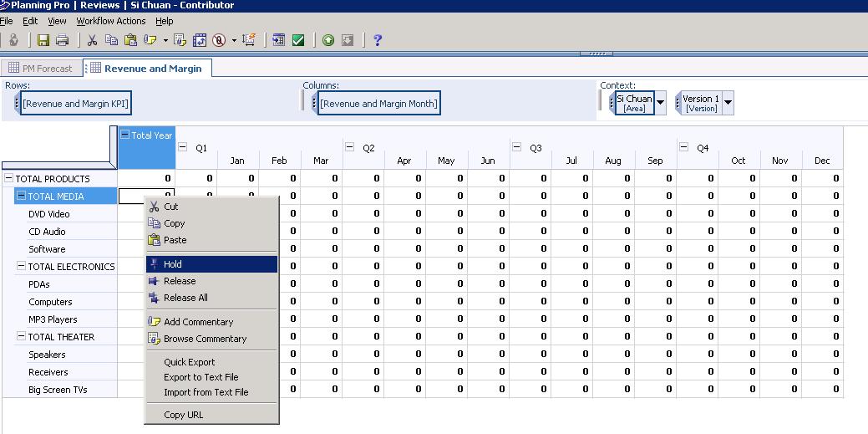
Task: Click the Save icon in the toolbar
Action: click(43, 40)
